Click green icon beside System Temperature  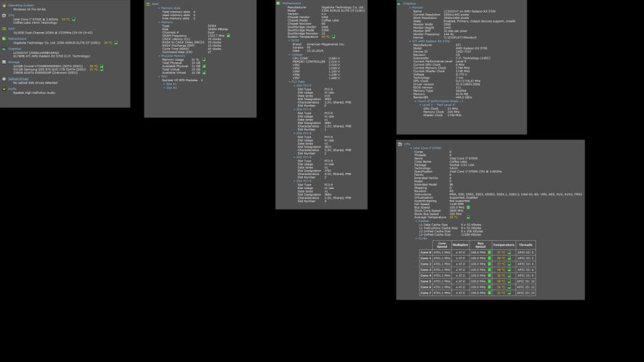334,36
